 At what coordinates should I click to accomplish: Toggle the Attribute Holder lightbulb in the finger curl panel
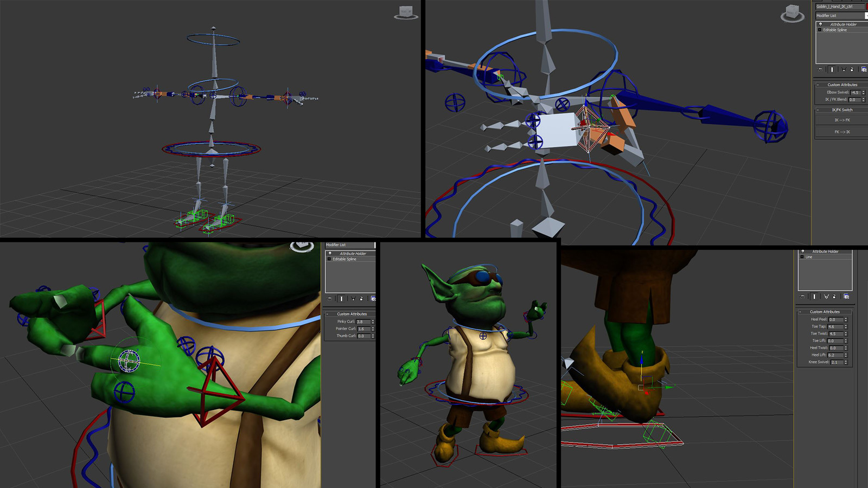(x=330, y=253)
